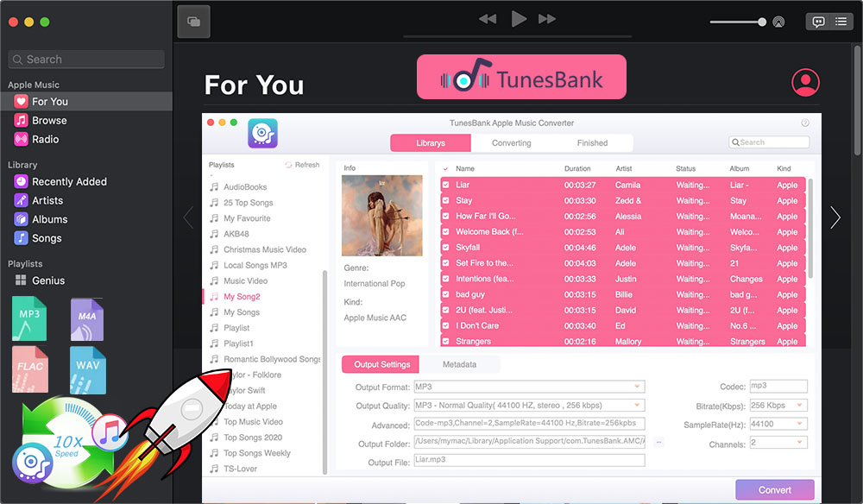The image size is (863, 504).
Task: Uncheck the Skyfall track checkbox
Action: pyautogui.click(x=446, y=247)
